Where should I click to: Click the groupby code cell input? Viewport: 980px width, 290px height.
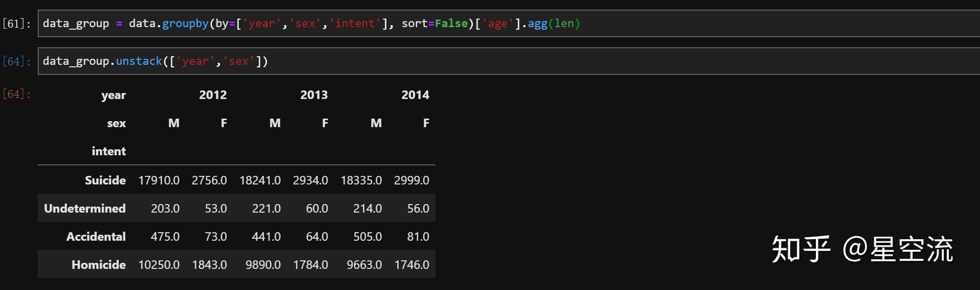point(509,24)
